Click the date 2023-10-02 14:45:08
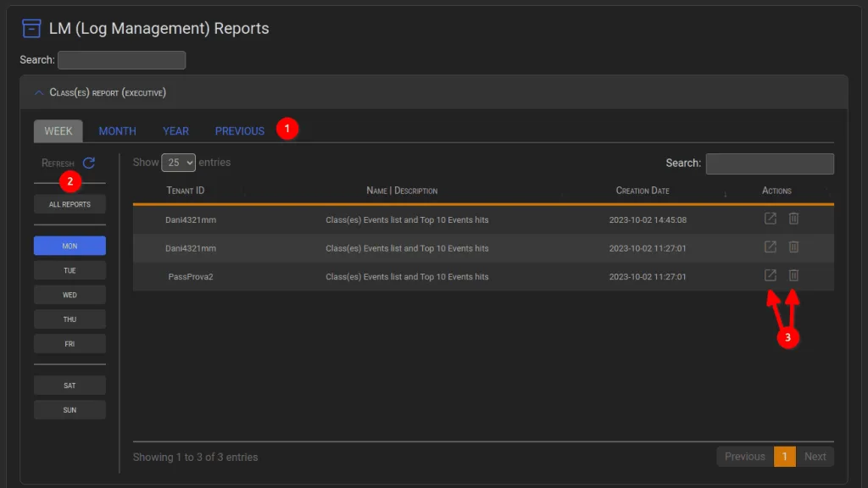868x488 pixels. (x=648, y=219)
